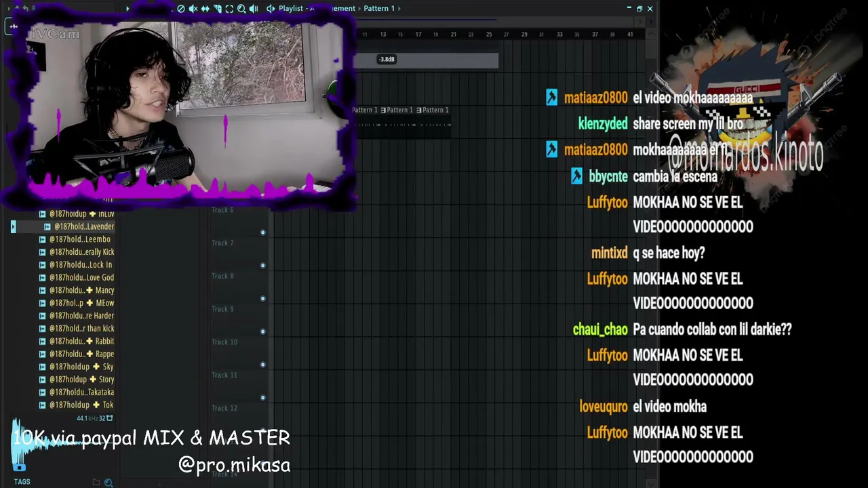
Task: Click the audio file icon beside Mancy sample
Action: [42, 290]
